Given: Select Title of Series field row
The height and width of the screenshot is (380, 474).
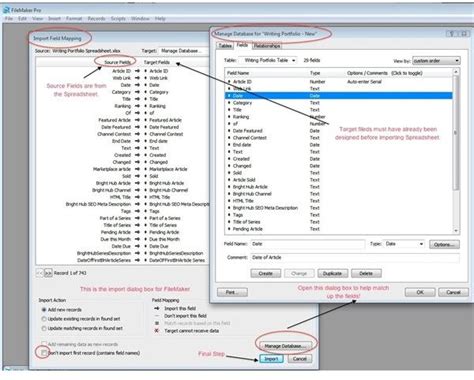Looking at the screenshot, I should 339,222.
